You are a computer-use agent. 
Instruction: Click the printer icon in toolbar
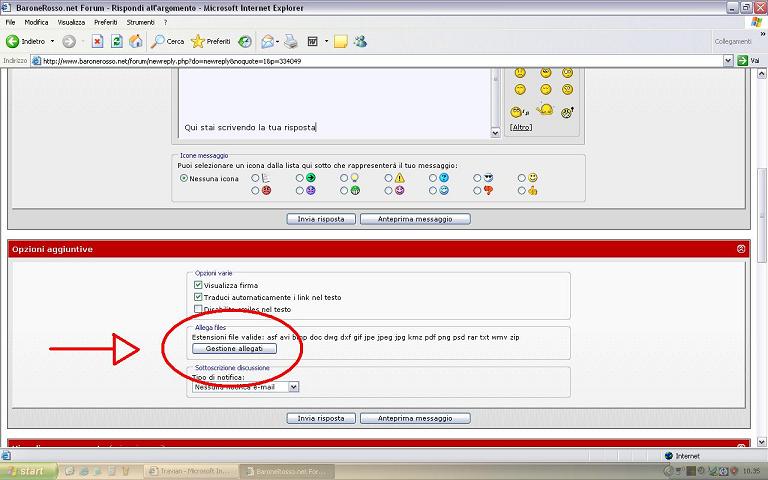(x=291, y=42)
